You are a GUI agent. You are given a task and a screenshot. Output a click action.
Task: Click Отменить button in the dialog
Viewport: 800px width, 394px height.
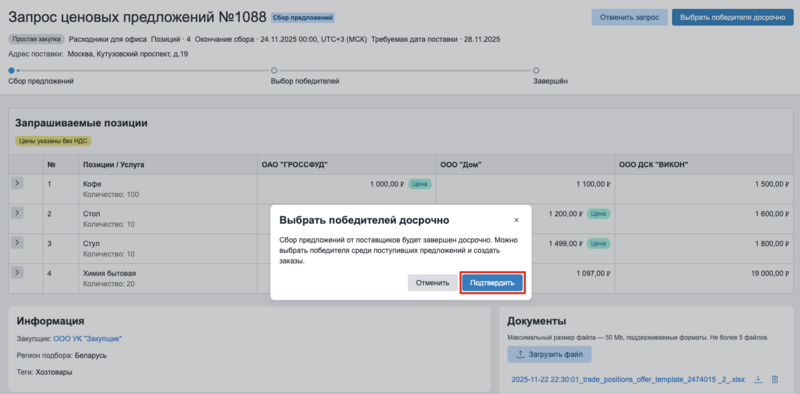click(x=432, y=283)
